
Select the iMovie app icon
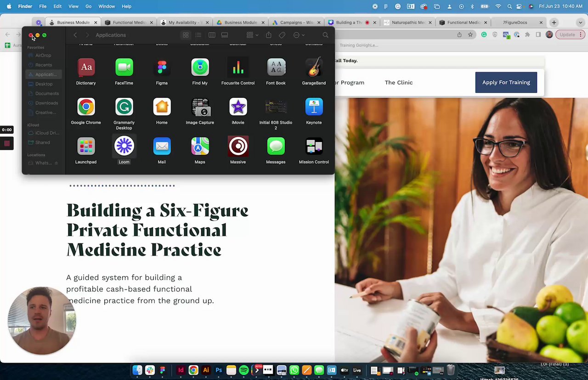(x=238, y=107)
